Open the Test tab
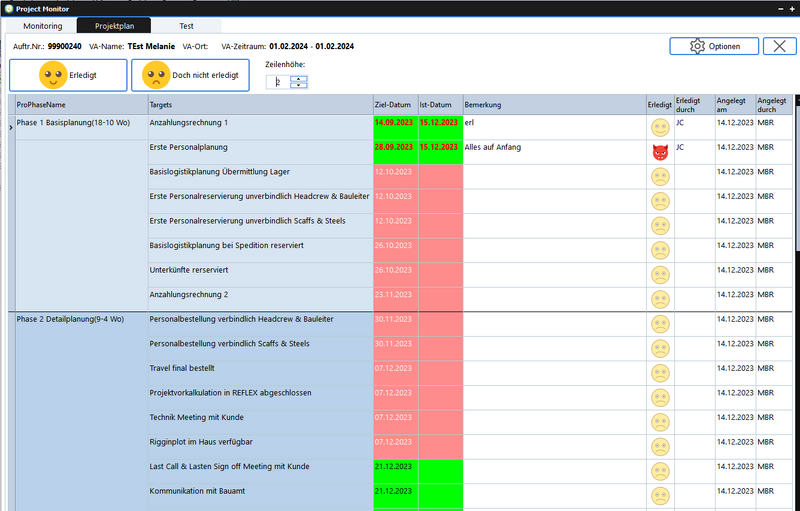The height and width of the screenshot is (511, 800). coord(186,26)
